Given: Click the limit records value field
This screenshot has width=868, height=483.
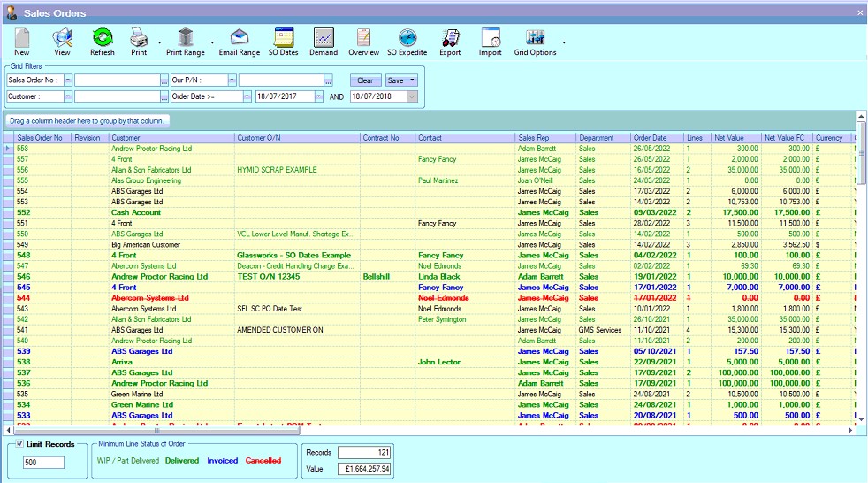Looking at the screenshot, I should 42,462.
